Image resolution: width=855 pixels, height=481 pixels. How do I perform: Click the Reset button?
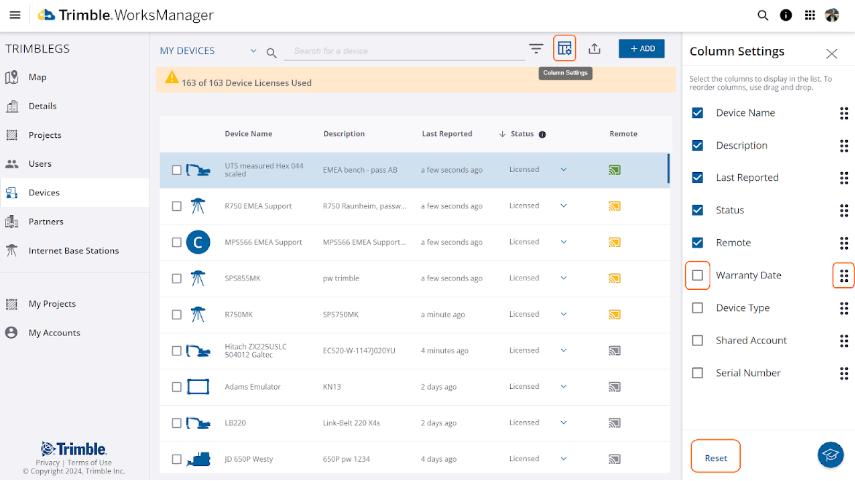coord(716,457)
